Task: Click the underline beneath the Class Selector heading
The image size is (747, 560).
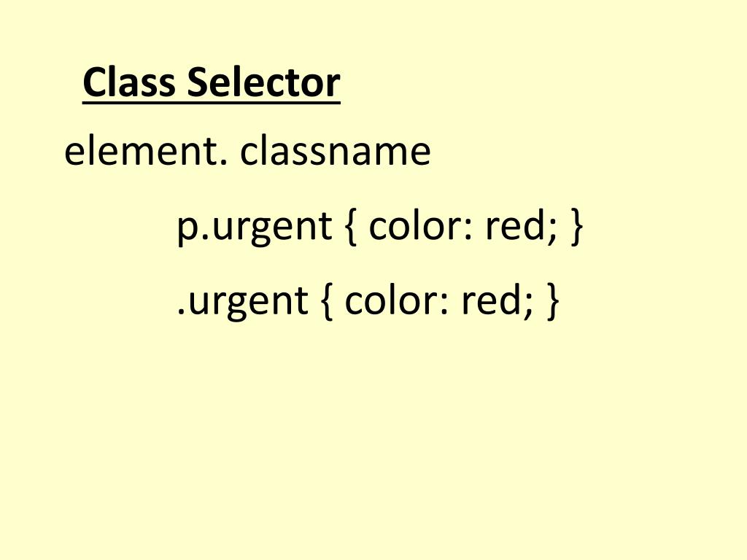Action: 212,101
